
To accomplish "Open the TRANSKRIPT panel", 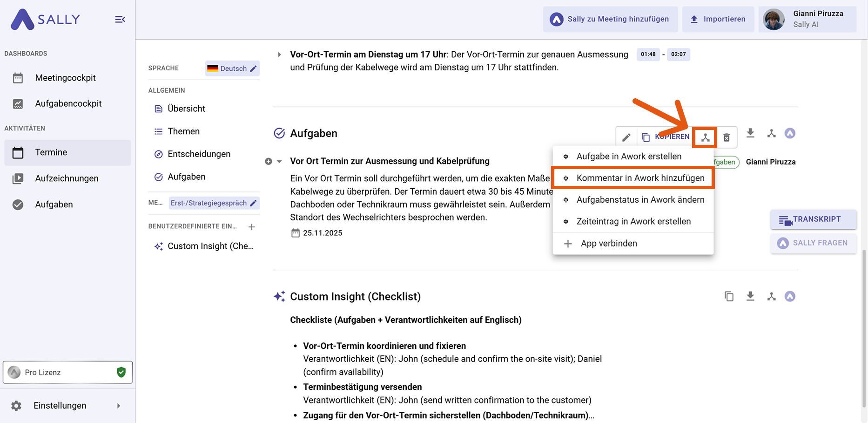I will (813, 219).
